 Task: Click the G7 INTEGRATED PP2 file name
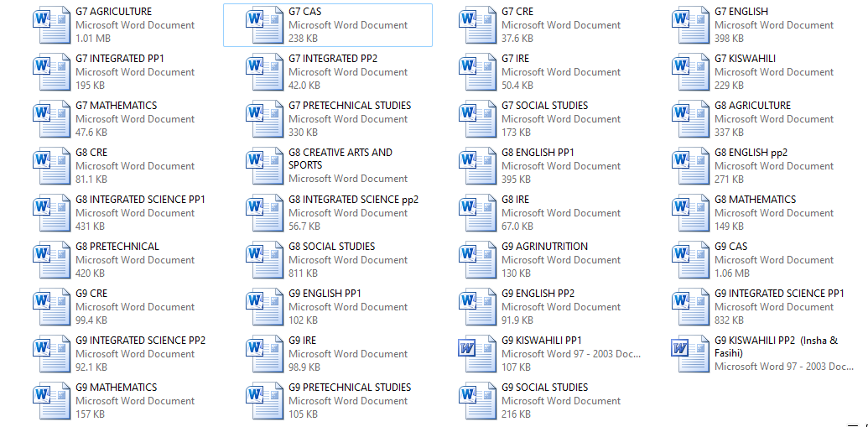(333, 59)
